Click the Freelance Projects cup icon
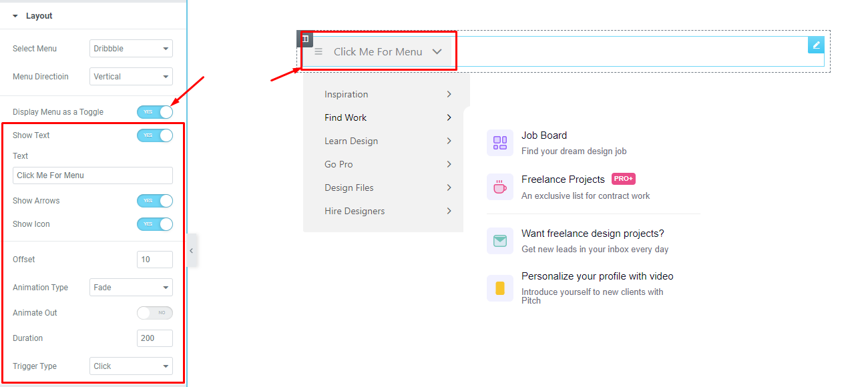This screenshot has width=868, height=387. tap(499, 186)
